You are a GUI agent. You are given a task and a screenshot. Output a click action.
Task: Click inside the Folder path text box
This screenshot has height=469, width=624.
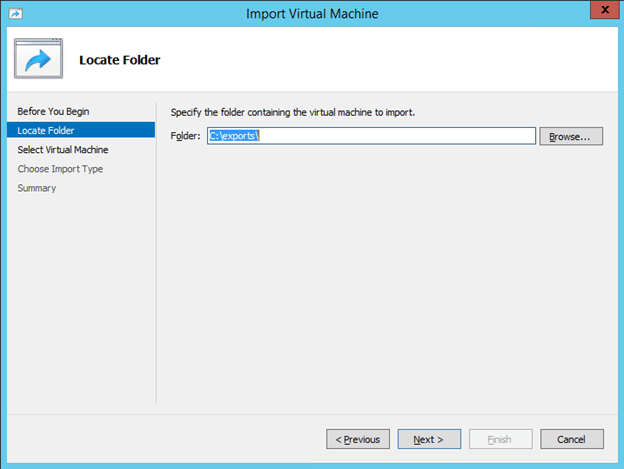pyautogui.click(x=400, y=136)
